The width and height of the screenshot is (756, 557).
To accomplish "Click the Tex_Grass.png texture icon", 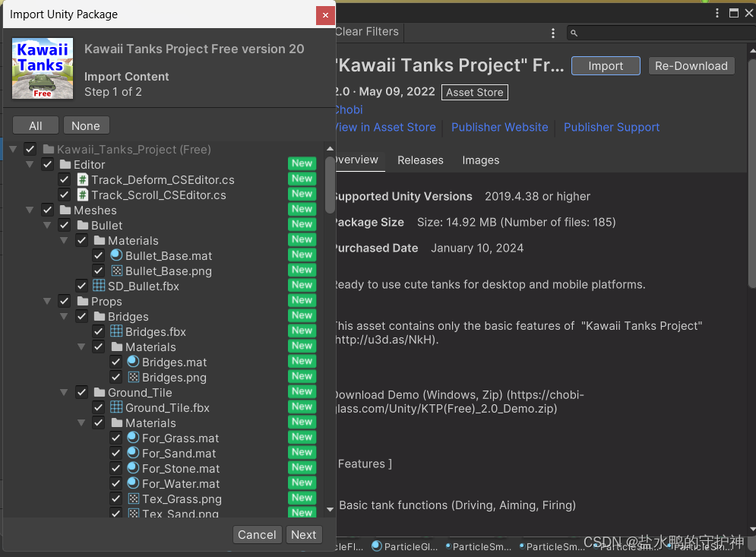I will [134, 498].
